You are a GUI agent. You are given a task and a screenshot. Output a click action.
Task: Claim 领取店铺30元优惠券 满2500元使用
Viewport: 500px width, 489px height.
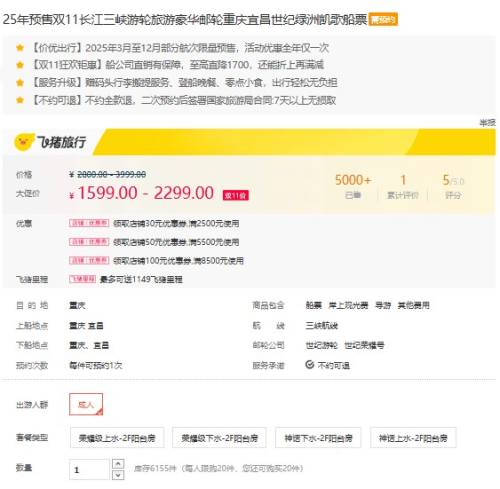pos(176,223)
